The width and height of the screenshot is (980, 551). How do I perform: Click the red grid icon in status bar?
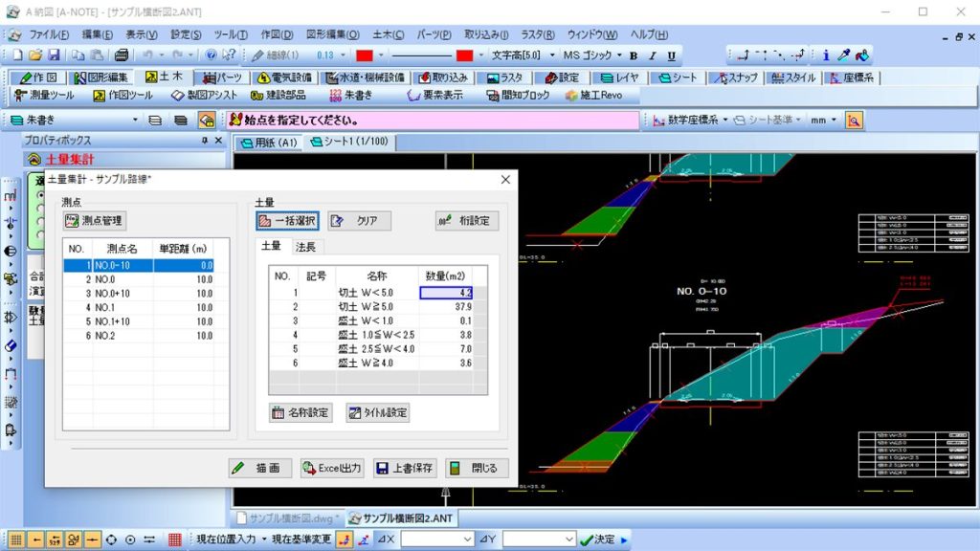(x=175, y=540)
